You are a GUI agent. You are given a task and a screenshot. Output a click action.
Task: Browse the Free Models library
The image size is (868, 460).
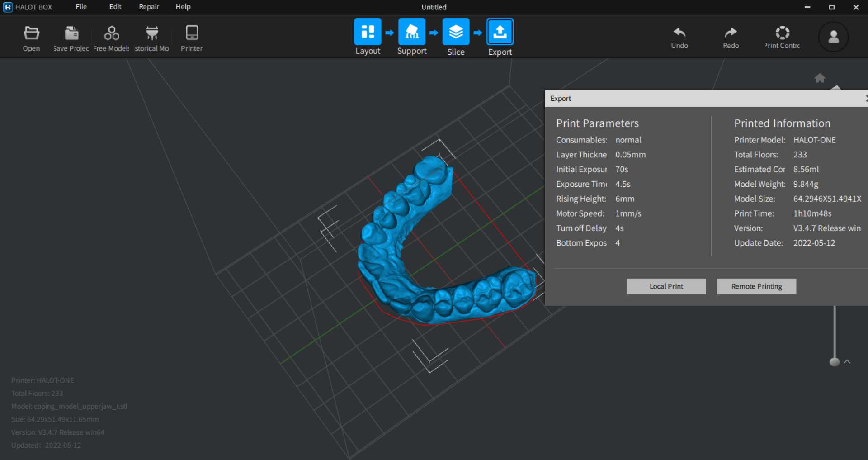[111, 37]
